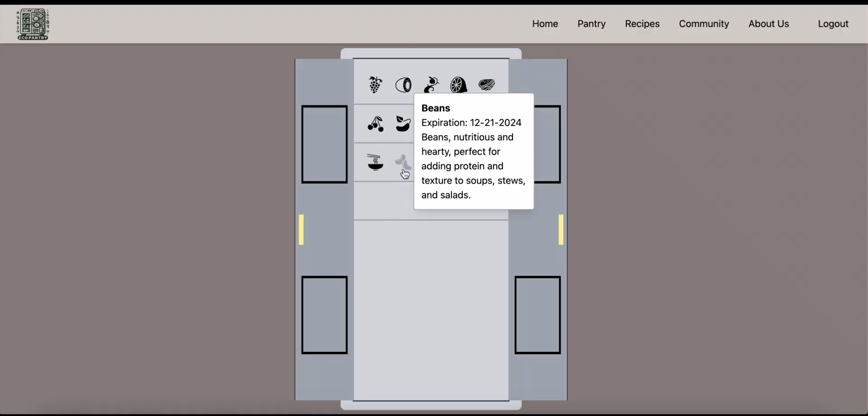Click the lower right door compartment
868x416 pixels.
coord(537,315)
